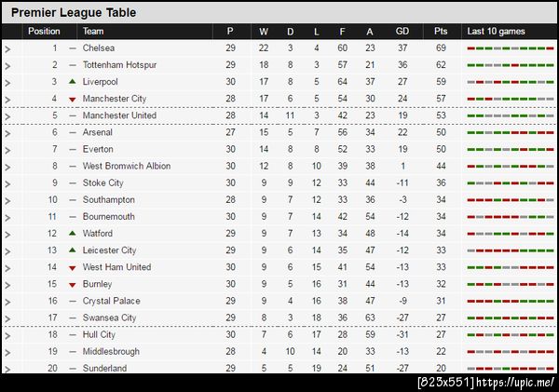The height and width of the screenshot is (392, 559).
Task: Open the West Bromwich Albion team link
Action: pos(126,166)
